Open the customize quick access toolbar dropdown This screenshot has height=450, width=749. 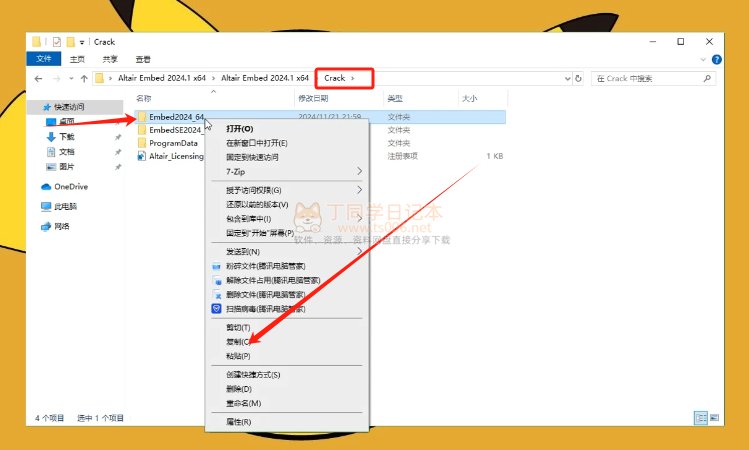[x=82, y=43]
